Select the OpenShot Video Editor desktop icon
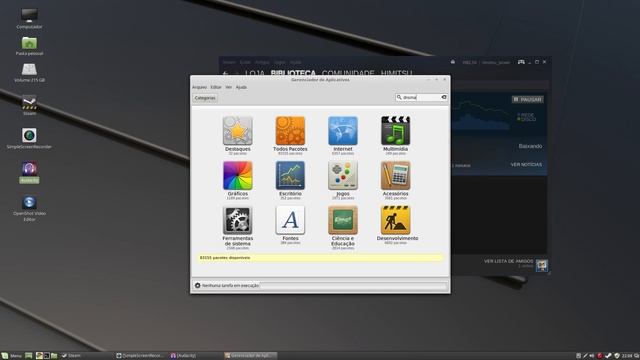Image resolution: width=640 pixels, height=360 pixels. click(29, 208)
